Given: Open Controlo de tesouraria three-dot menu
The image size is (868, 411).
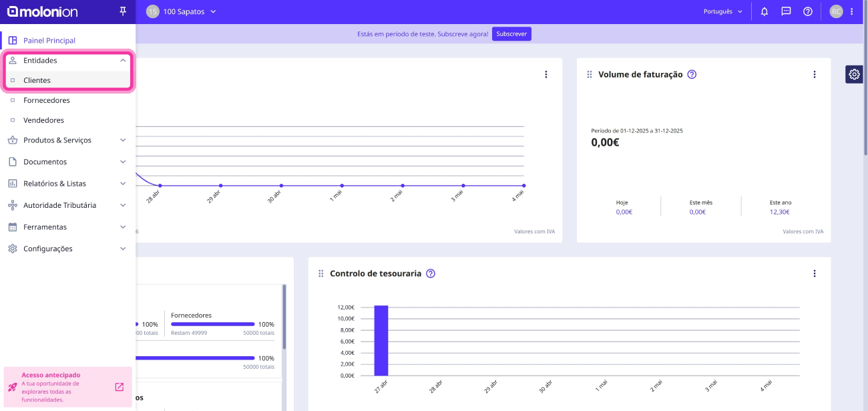Looking at the screenshot, I should [x=814, y=273].
